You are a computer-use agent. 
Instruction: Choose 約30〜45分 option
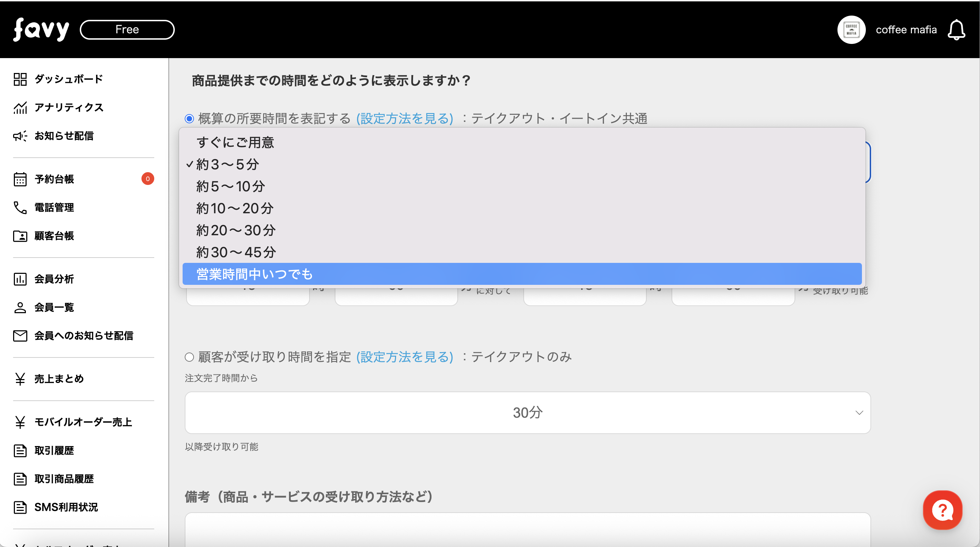click(522, 252)
